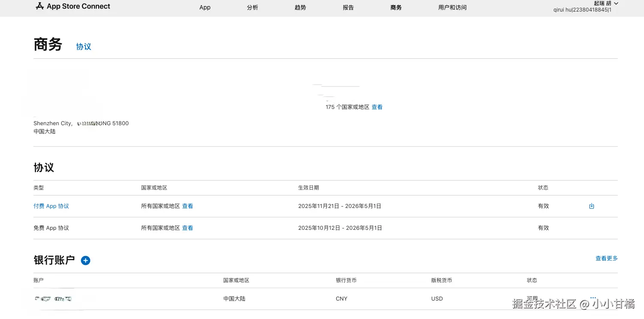Select the 协议 tab
Screen dimensions: 644x319
tap(83, 46)
